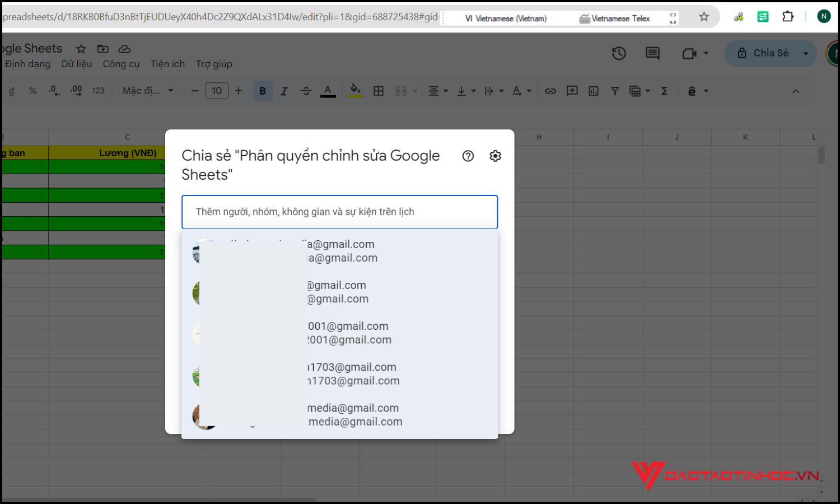Switch input to Vietnamese Telex

616,18
